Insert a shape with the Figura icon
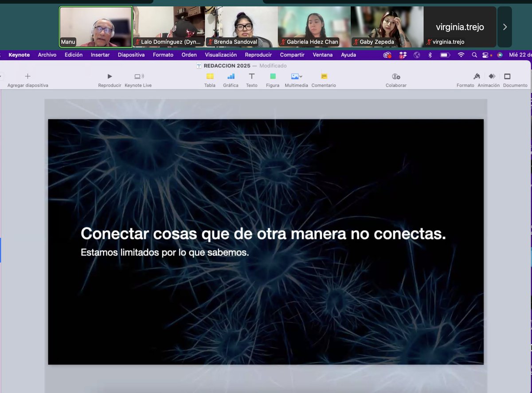This screenshot has width=532, height=393. click(x=273, y=80)
